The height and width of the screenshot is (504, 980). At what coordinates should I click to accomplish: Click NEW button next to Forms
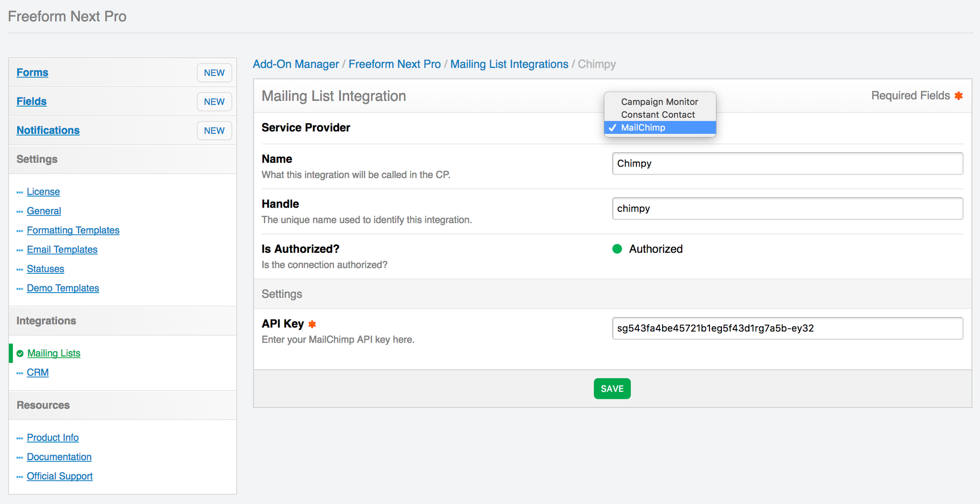[214, 73]
